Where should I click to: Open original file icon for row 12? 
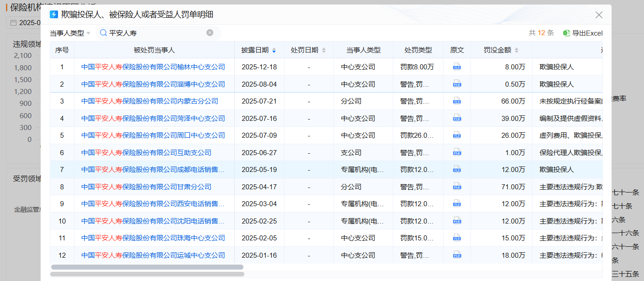coord(457,255)
